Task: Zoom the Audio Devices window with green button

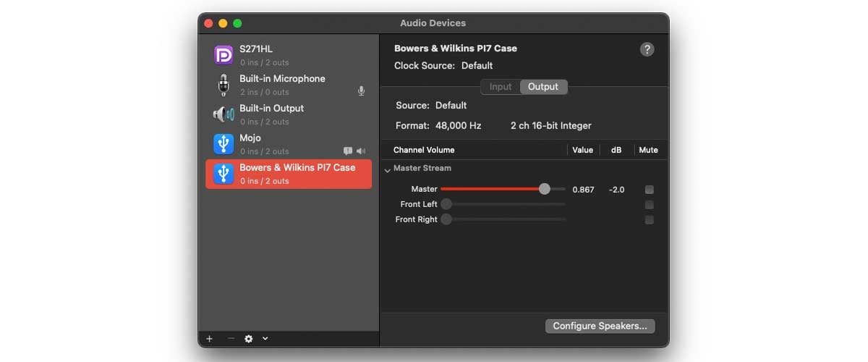Action: tap(237, 23)
